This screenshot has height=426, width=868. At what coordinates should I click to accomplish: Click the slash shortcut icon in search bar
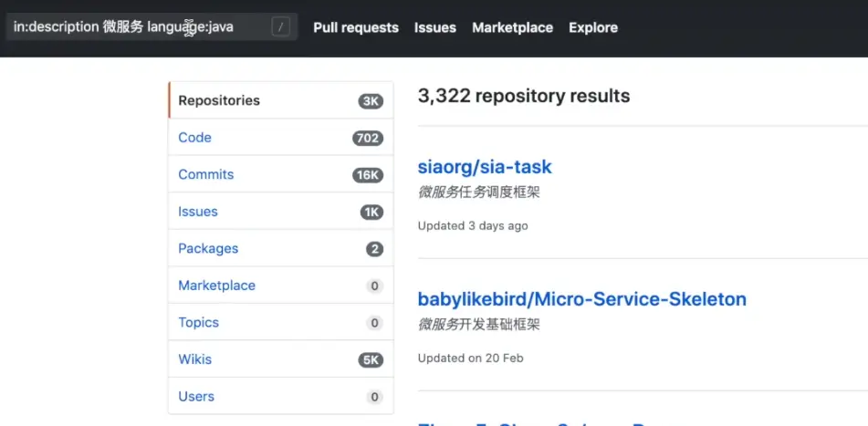[280, 27]
